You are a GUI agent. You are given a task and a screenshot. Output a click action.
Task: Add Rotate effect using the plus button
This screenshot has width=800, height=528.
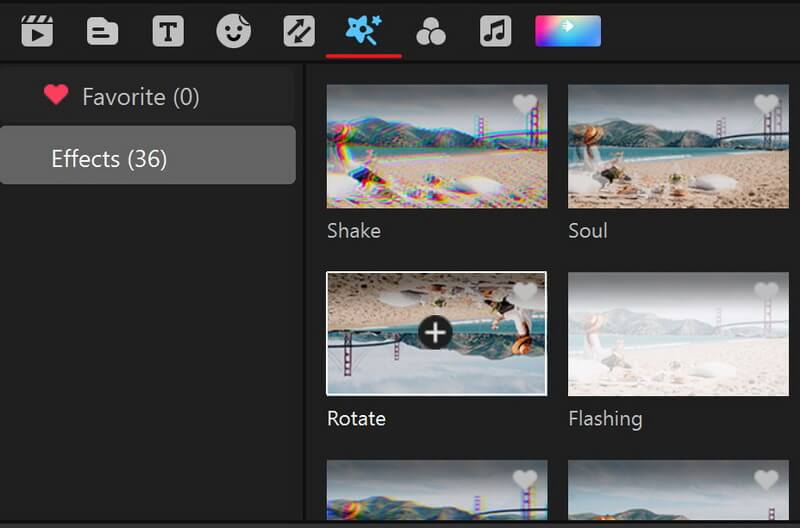[x=435, y=333]
